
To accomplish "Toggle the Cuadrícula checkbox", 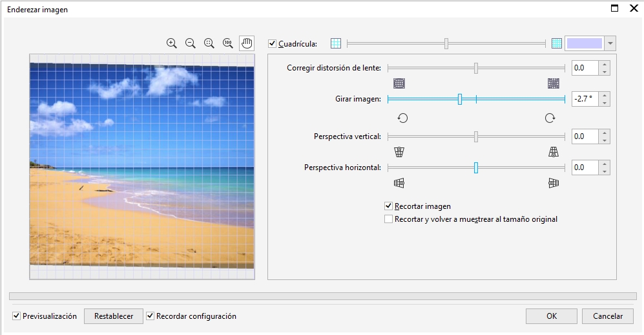I will [272, 44].
